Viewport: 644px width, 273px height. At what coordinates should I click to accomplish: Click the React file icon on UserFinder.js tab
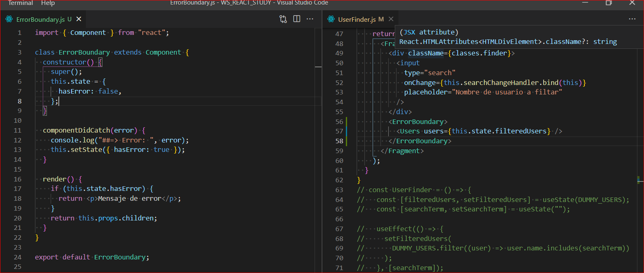click(331, 19)
